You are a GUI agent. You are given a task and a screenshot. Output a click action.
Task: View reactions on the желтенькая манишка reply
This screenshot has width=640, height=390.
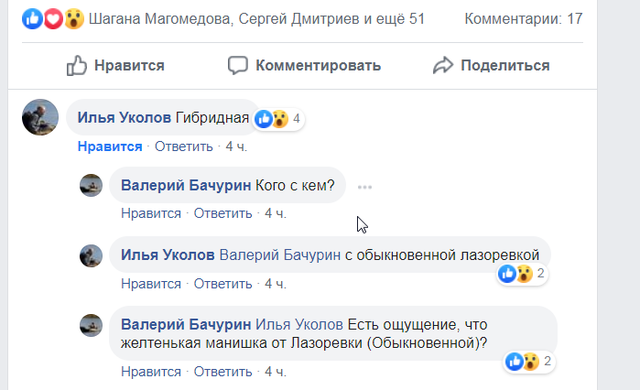pos(529,361)
